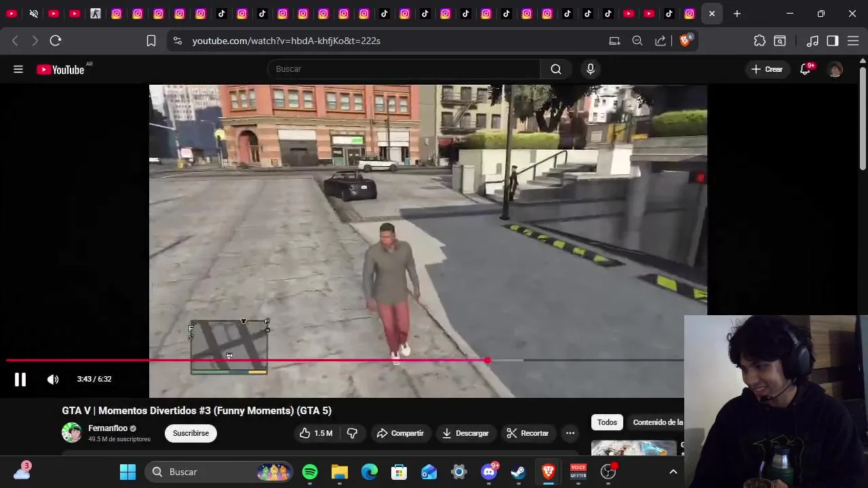Image resolution: width=868 pixels, height=488 pixels.
Task: Open the media control music note icon
Action: click(x=812, y=41)
